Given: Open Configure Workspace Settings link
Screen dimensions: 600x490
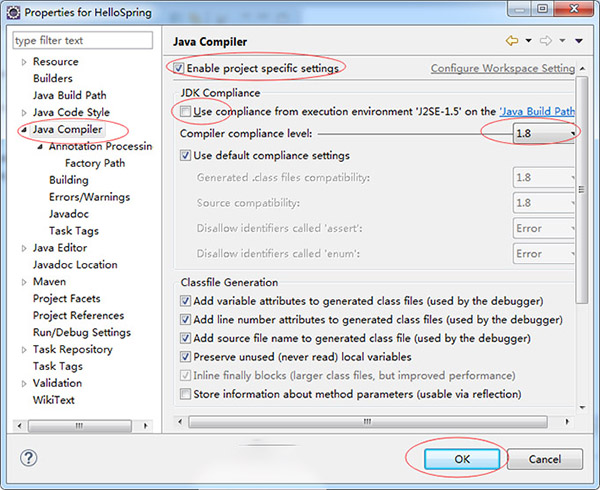Looking at the screenshot, I should pos(502,69).
